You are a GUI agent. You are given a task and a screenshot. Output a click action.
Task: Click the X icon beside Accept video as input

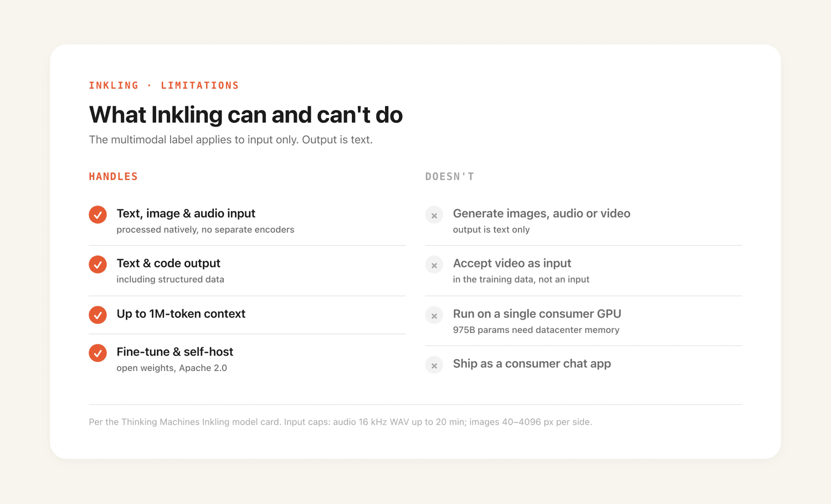click(x=434, y=265)
